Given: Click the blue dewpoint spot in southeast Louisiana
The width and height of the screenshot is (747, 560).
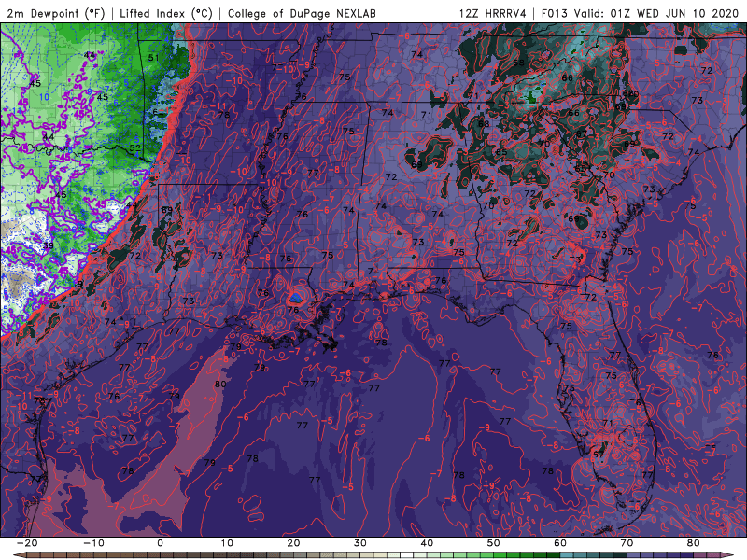Looking at the screenshot, I should click(x=296, y=298).
